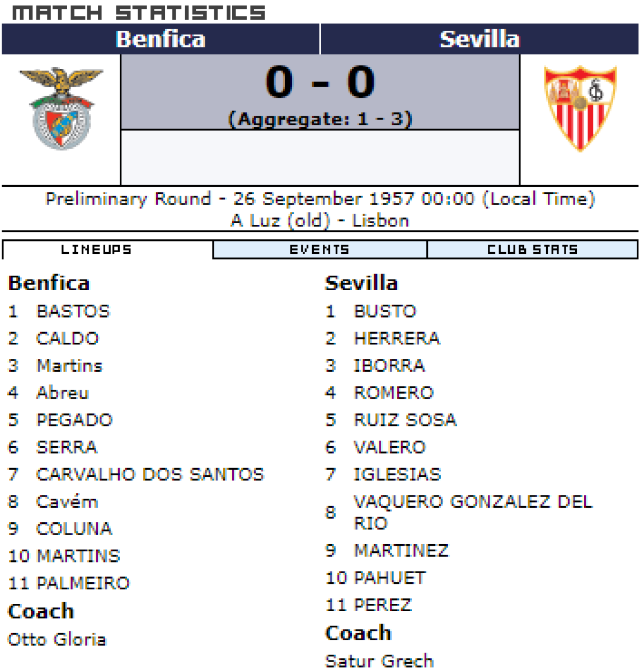Image resolution: width=644 pixels, height=671 pixels.
Task: Open Benfica player Cavém's page
Action: pos(67,502)
